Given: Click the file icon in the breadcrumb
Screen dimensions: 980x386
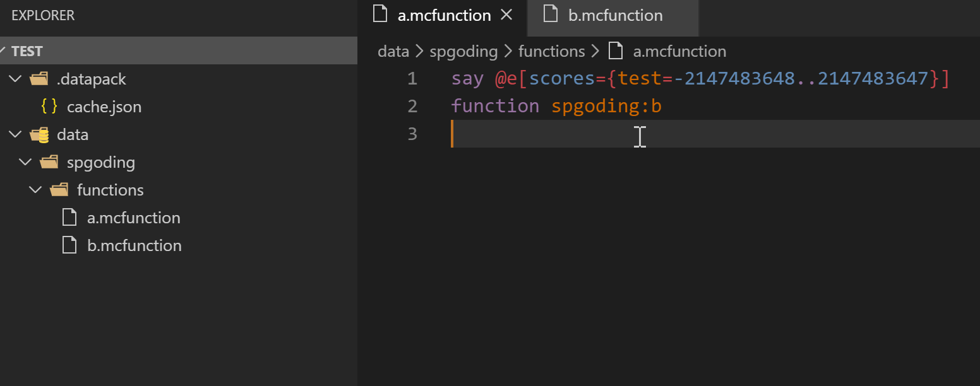Looking at the screenshot, I should coord(615,51).
